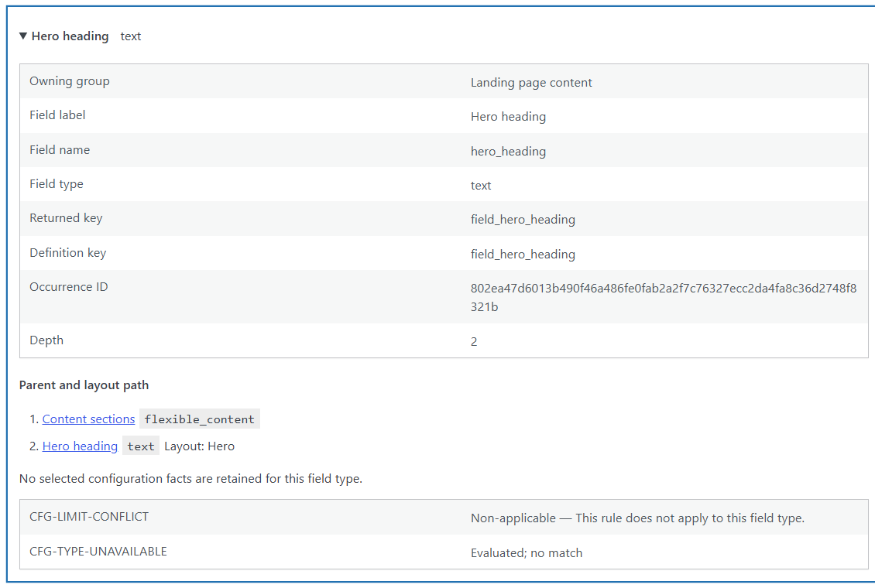Select field_hero_heading in the Definition key row
Screen dimensions: 875x588
(x=523, y=254)
